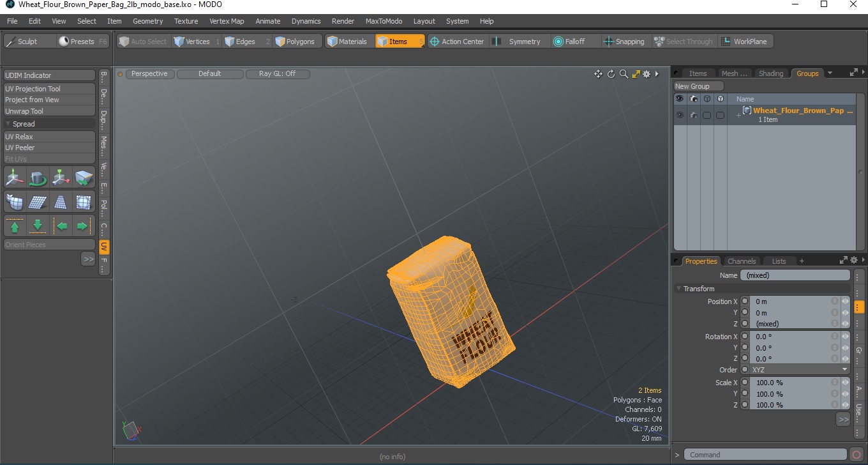Open the Geometry menu

(x=148, y=21)
